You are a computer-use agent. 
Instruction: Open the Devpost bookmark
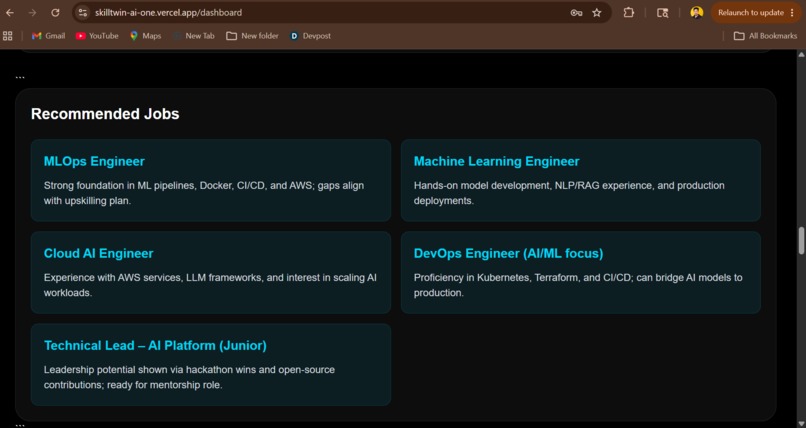pyautogui.click(x=310, y=36)
